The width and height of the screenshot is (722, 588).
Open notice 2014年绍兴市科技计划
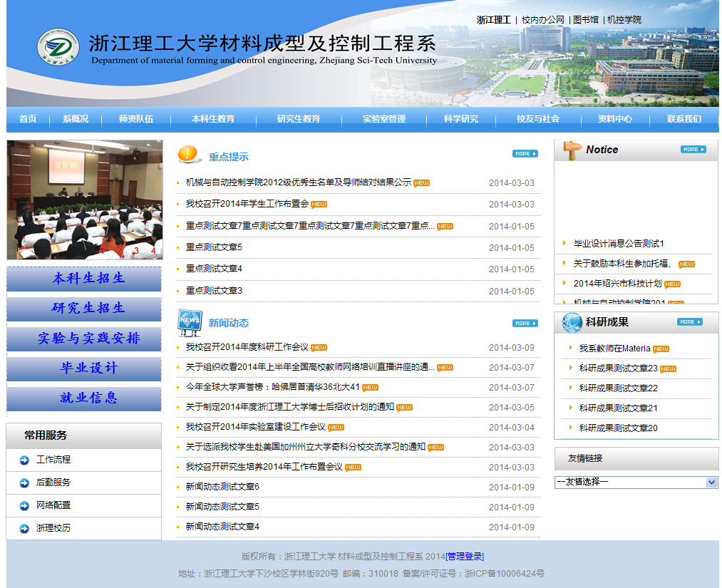(617, 284)
